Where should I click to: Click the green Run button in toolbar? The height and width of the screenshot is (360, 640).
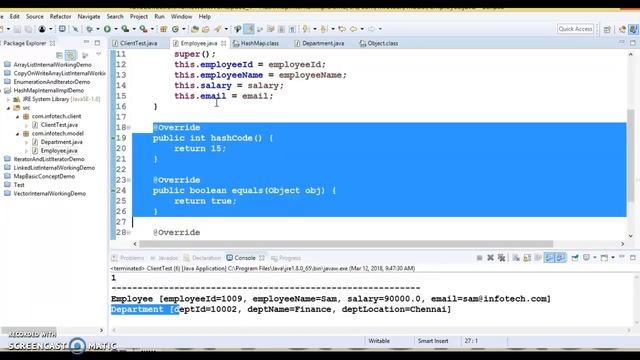(x=107, y=29)
